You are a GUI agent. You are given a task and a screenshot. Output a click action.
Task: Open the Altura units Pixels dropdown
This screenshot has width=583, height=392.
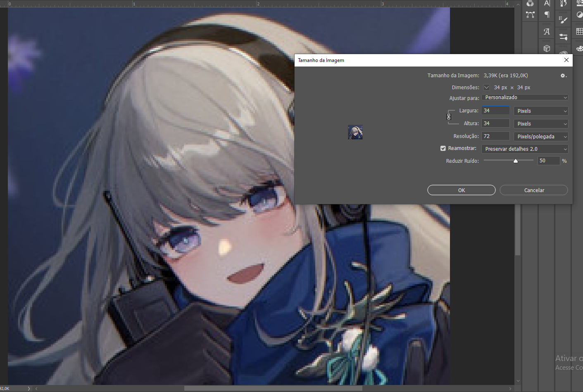541,124
